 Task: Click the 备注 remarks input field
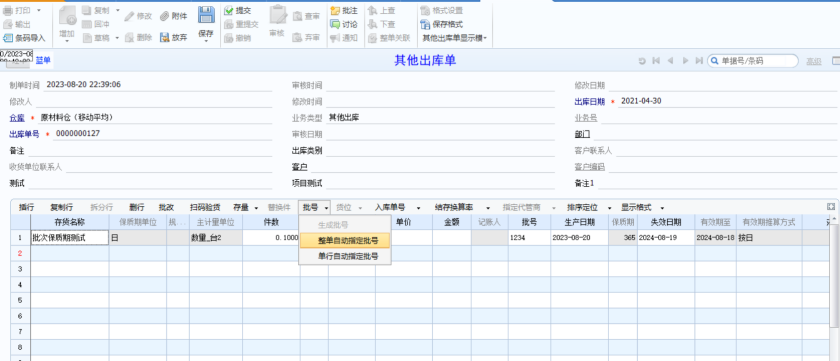150,151
